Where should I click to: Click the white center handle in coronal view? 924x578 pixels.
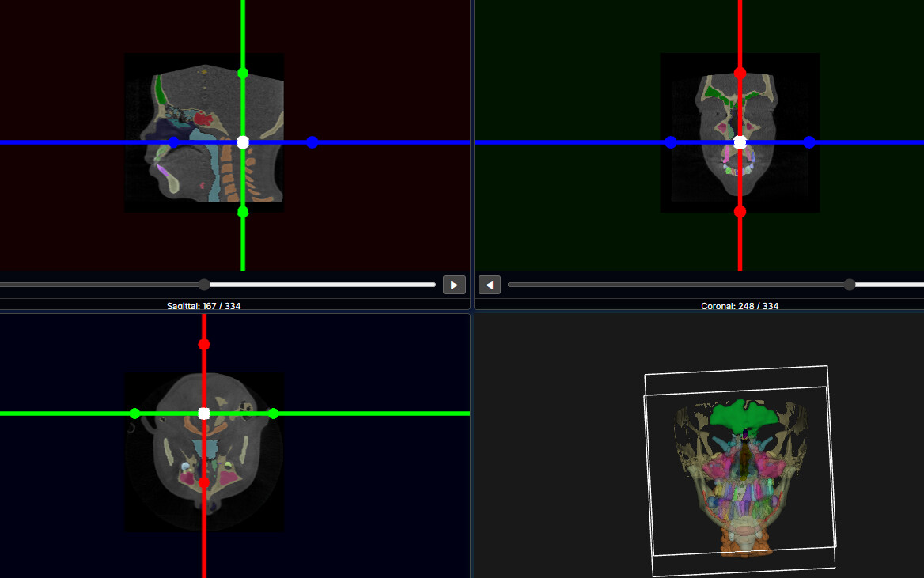click(740, 142)
